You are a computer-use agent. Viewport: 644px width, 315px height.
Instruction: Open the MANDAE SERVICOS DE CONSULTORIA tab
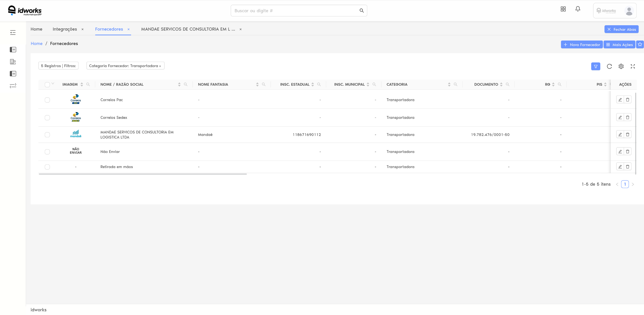pos(188,29)
